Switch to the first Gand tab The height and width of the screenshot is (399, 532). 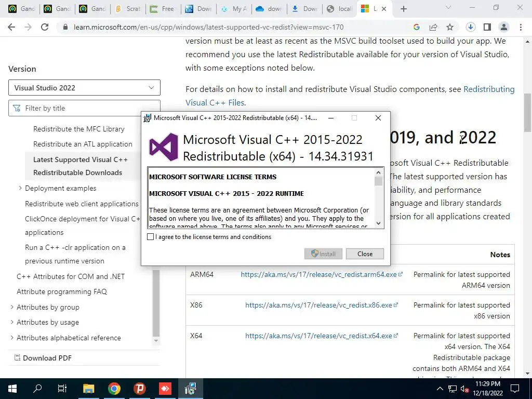click(x=21, y=9)
